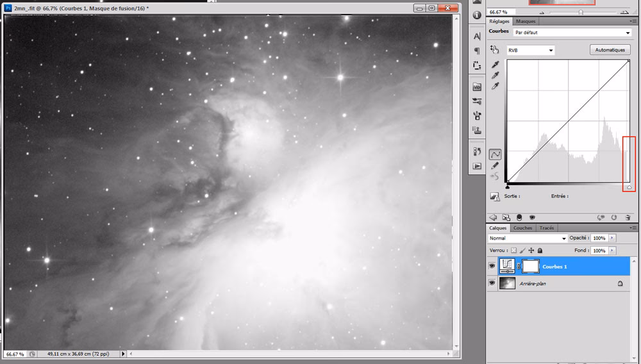Click the reset adjustment circular arrow
This screenshot has height=364, width=641.
tap(614, 217)
